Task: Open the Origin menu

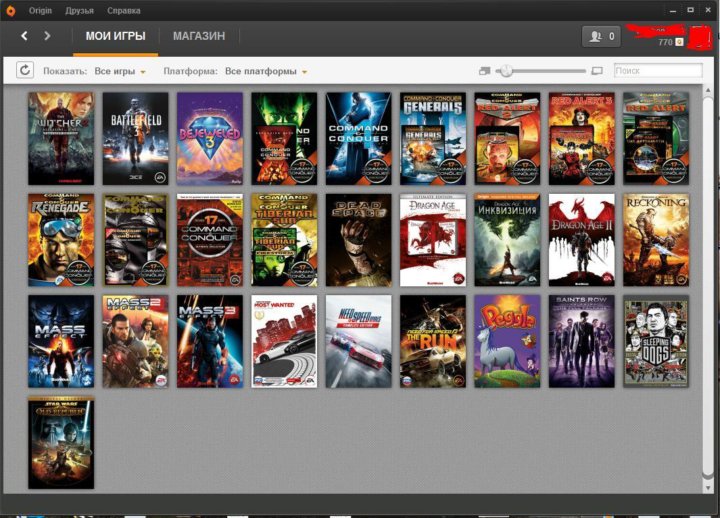Action: coord(40,11)
